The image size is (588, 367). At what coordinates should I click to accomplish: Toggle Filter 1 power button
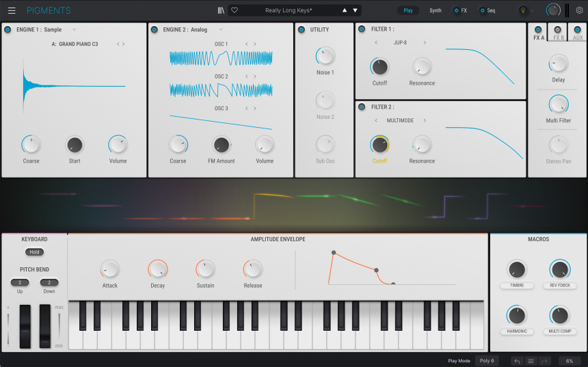pyautogui.click(x=362, y=29)
